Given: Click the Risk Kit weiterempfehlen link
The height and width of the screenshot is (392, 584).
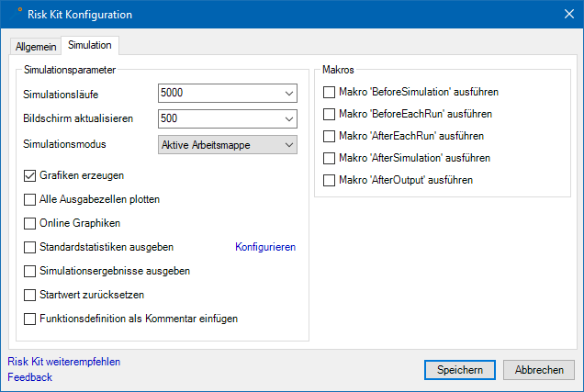Looking at the screenshot, I should [64, 362].
